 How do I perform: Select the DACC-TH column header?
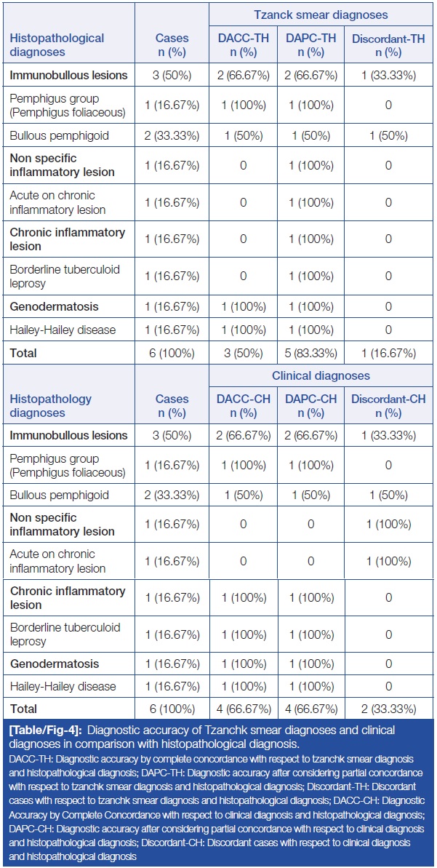[243, 45]
